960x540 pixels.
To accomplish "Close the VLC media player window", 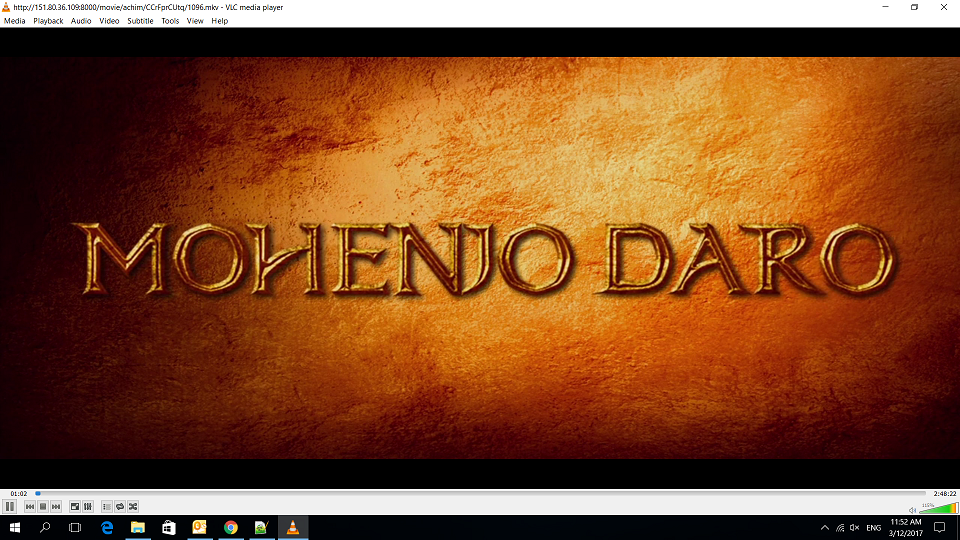I will [x=943, y=7].
